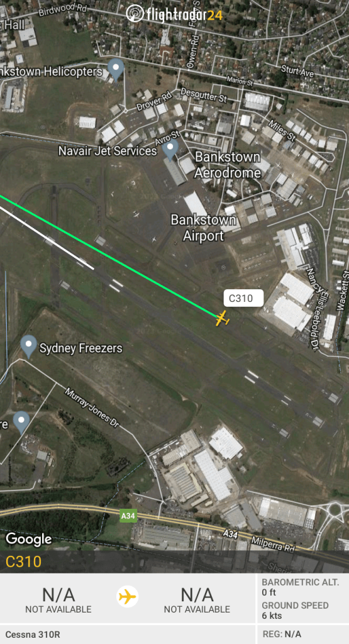Tap the Bankstown Airport map label
The height and width of the screenshot is (644, 349).
pyautogui.click(x=204, y=228)
